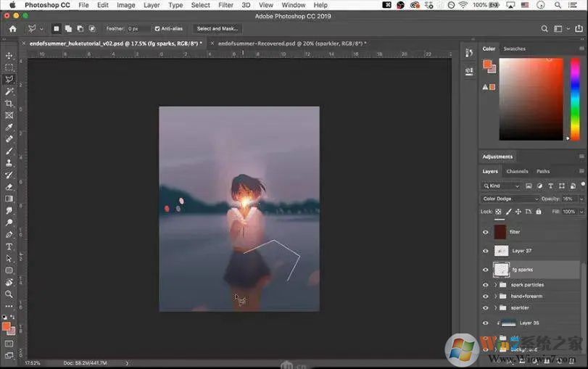Select the Eraser tool
This screenshot has height=369, width=588.
(9, 187)
